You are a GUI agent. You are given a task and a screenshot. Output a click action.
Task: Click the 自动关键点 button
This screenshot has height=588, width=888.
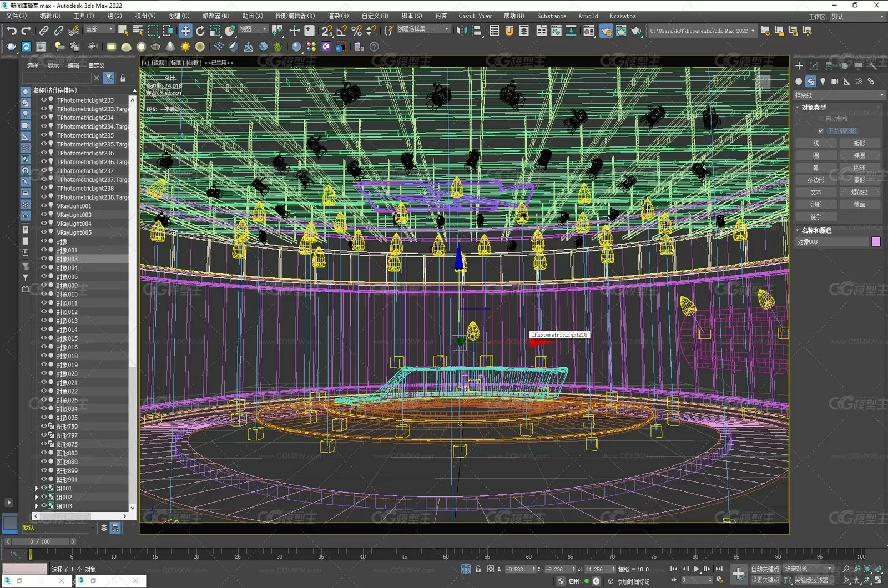(765, 569)
